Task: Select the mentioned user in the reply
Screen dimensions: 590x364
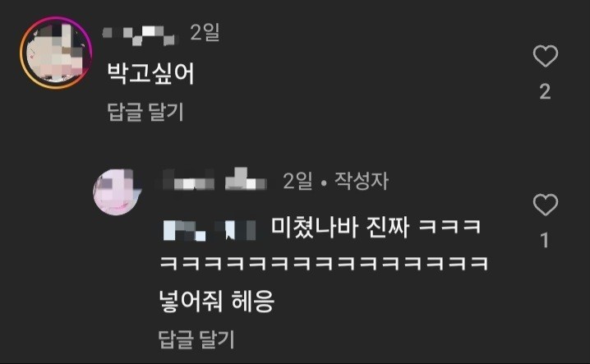Action: pyautogui.click(x=210, y=229)
